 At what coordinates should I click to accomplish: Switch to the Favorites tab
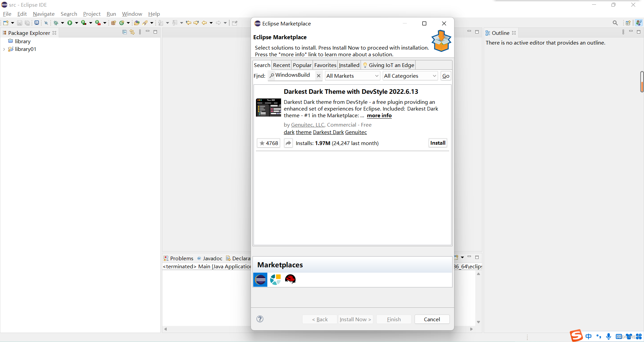[x=325, y=65]
